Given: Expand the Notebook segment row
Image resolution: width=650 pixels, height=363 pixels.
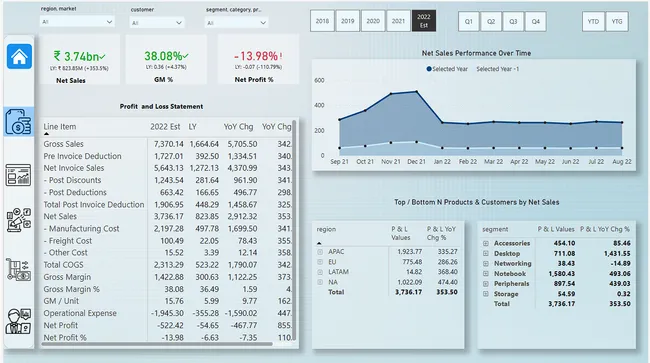Looking at the screenshot, I should click(x=486, y=274).
